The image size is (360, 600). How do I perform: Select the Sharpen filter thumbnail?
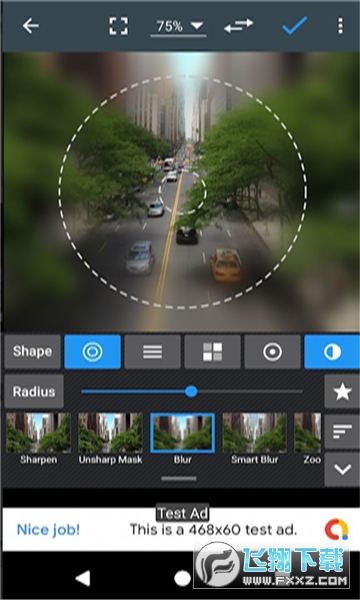coord(38,439)
